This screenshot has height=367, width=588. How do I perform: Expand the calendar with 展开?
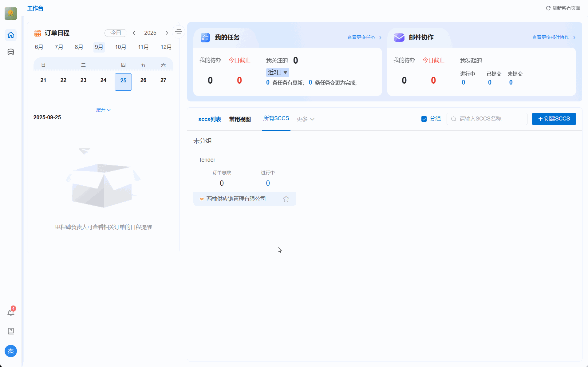tap(103, 110)
